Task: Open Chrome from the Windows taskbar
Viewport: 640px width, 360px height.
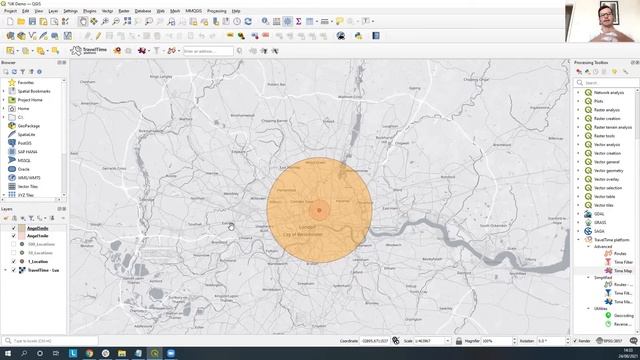Action: coord(89,353)
